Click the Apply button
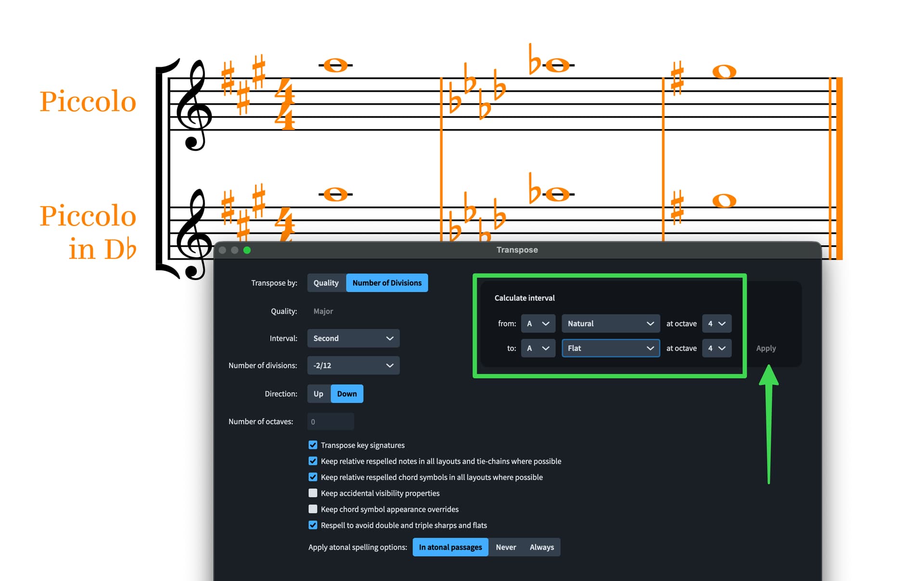This screenshot has width=924, height=581. [765, 348]
